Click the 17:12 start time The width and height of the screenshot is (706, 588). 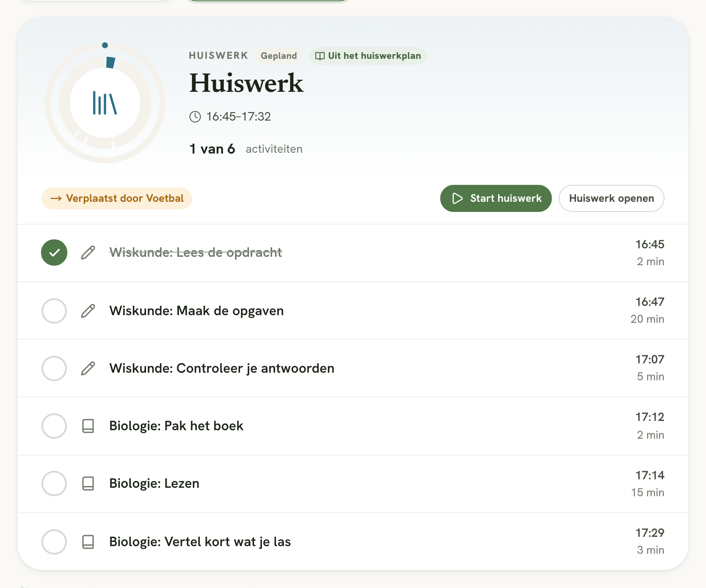(650, 417)
